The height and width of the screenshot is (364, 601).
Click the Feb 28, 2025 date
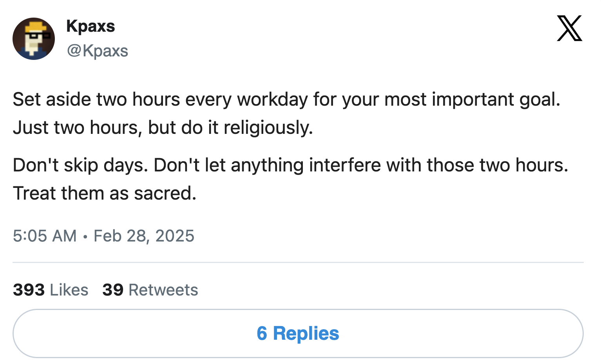point(144,236)
